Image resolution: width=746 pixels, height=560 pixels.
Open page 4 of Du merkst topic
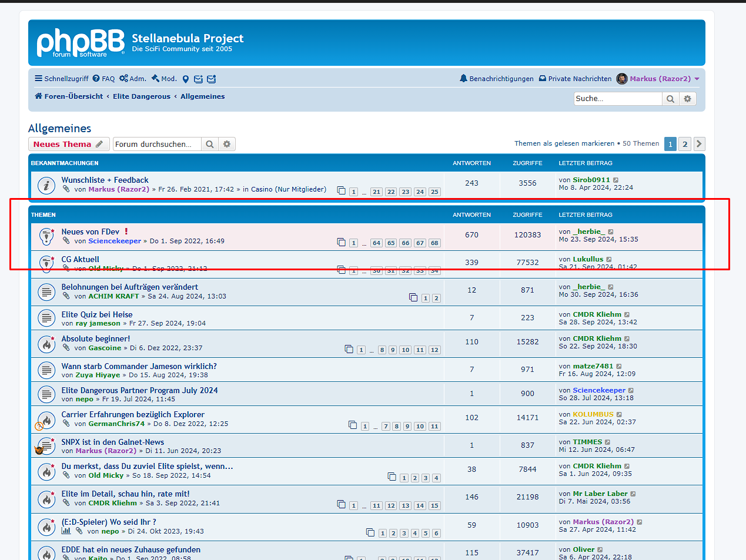coord(436,478)
